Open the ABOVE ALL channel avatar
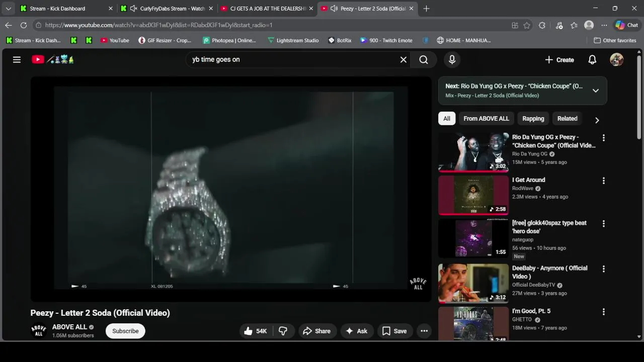 pos(39,331)
